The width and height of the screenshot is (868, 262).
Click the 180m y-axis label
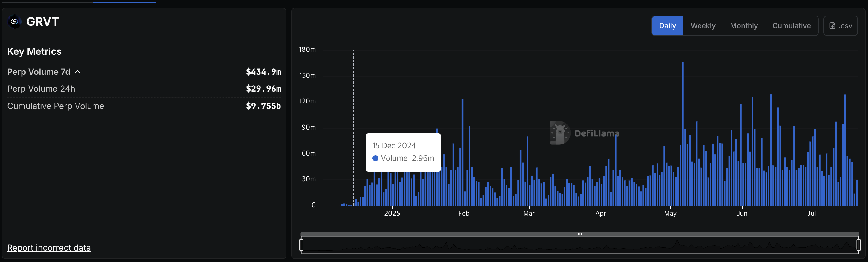pos(307,49)
